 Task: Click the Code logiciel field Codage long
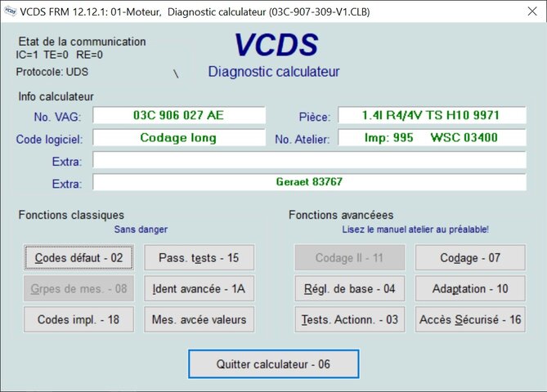[x=179, y=138]
